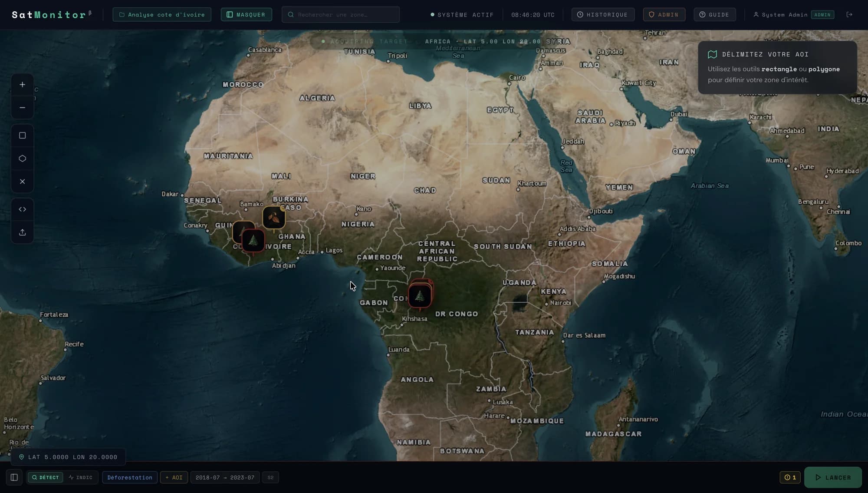The width and height of the screenshot is (868, 493).
Task: Open the GUIDE help
Action: point(714,15)
